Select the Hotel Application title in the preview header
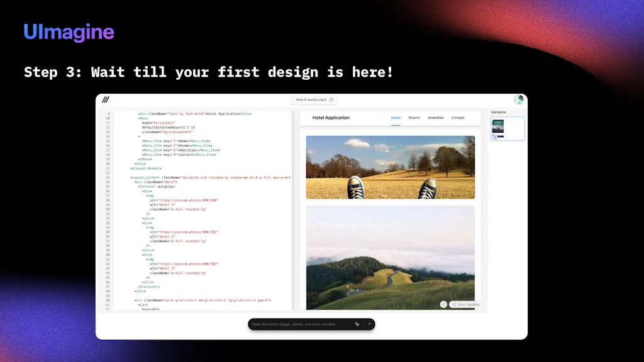 point(330,118)
